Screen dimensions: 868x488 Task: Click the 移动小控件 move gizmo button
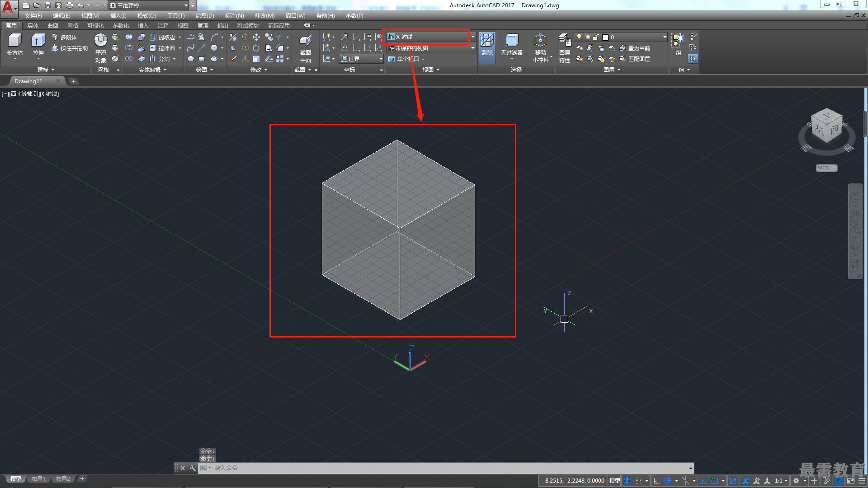(540, 48)
